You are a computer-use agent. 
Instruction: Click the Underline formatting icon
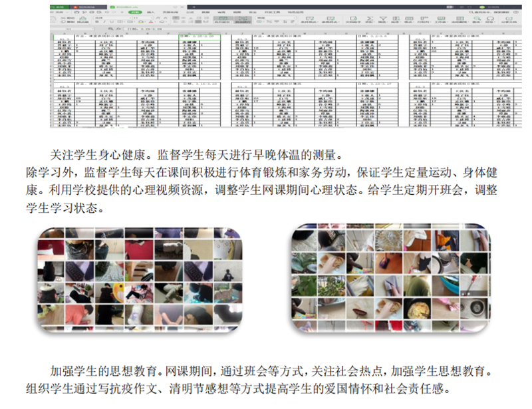(112, 22)
